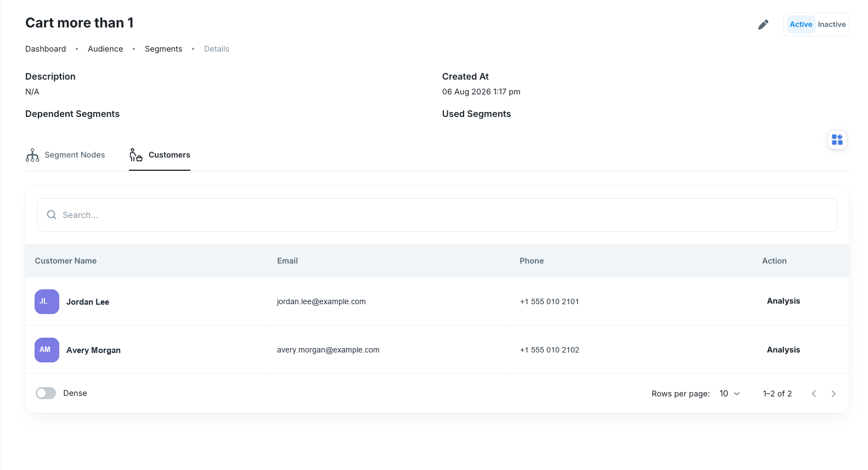Viewport: 868px width, 470px height.
Task: Click Analysis for Avery Morgan
Action: coord(784,350)
